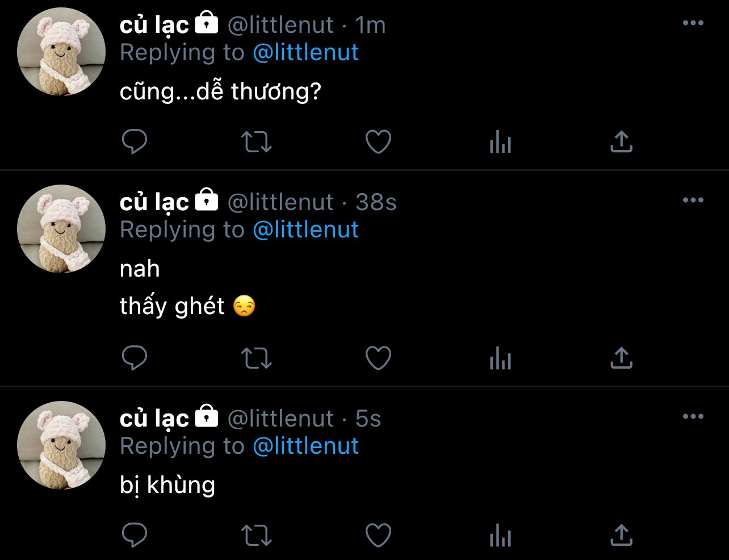Viewport: 729px width, 560px height.
Task: Reply to the "bị khùng" tweet
Action: [x=135, y=535]
